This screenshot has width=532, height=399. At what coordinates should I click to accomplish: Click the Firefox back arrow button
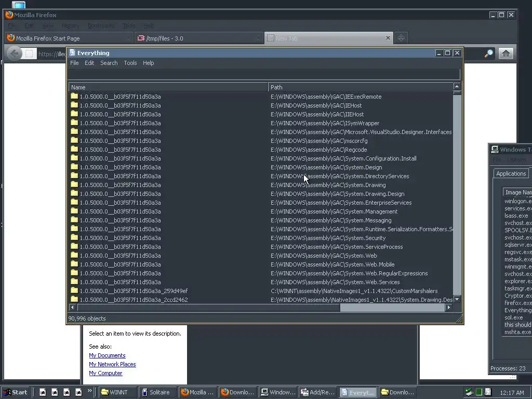[x=15, y=54]
